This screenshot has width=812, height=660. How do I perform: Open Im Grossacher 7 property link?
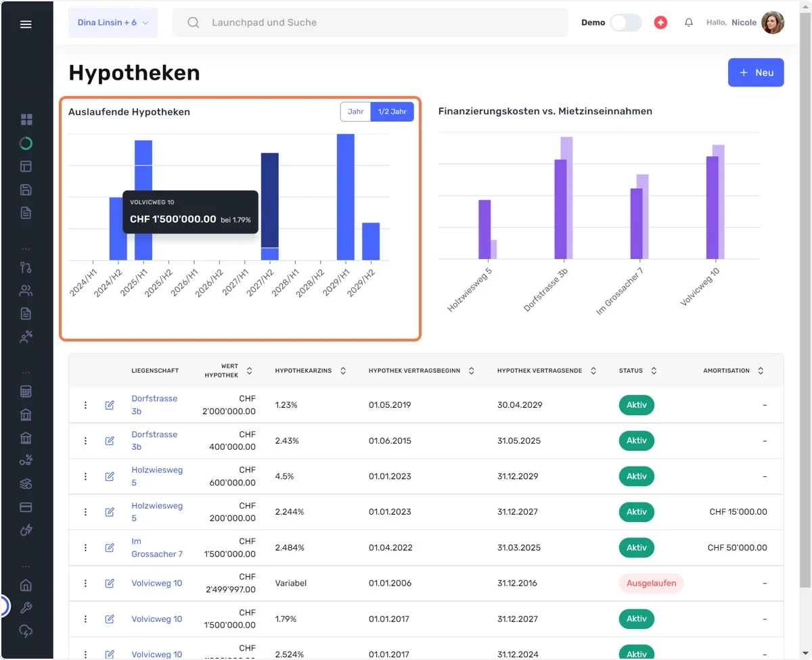point(157,548)
